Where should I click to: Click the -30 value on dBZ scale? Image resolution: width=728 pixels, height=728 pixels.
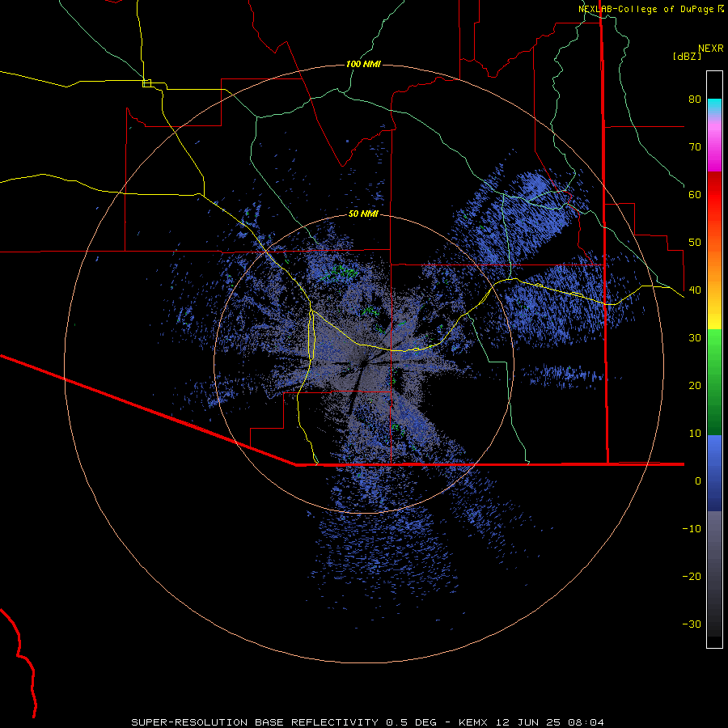[x=692, y=624]
